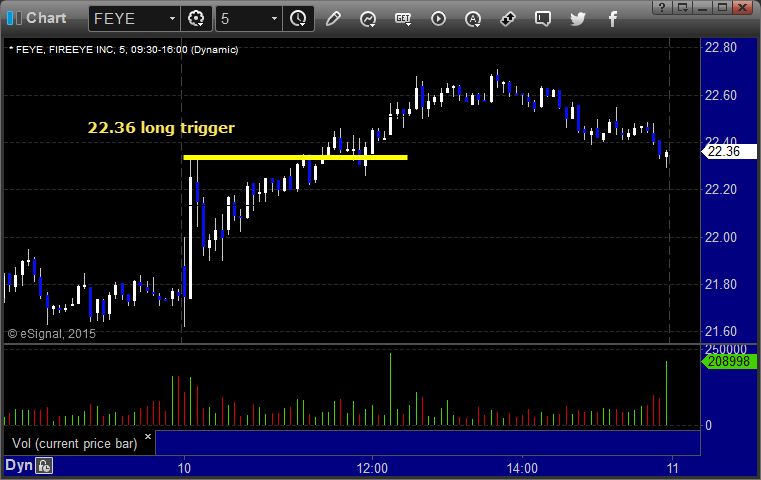Open the alerts circle-A menu
The image size is (761, 480).
coord(473,19)
